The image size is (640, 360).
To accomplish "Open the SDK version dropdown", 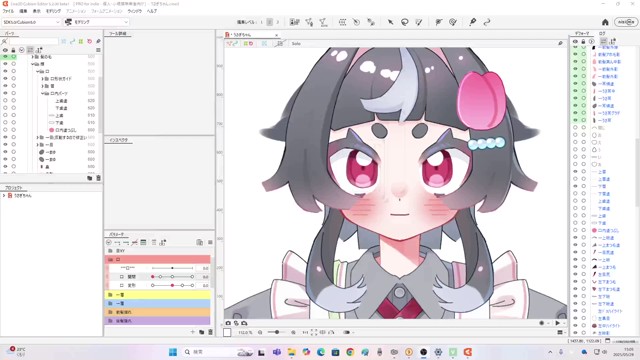I will pos(31,22).
